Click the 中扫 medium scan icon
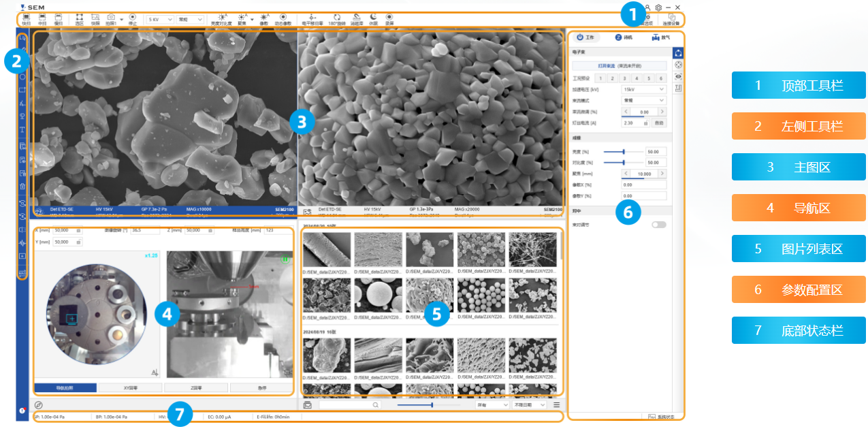The width and height of the screenshot is (868, 431). (x=42, y=16)
